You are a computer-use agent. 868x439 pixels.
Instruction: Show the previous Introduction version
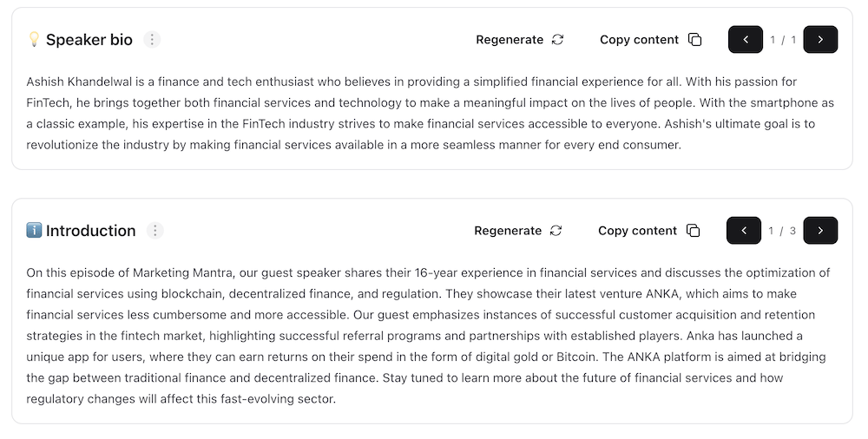[744, 231]
